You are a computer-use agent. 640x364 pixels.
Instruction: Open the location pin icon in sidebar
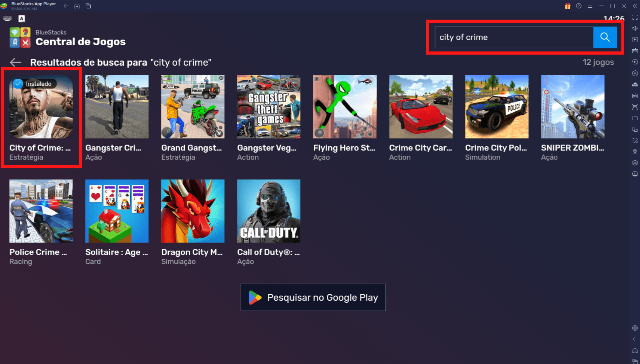coord(635,152)
